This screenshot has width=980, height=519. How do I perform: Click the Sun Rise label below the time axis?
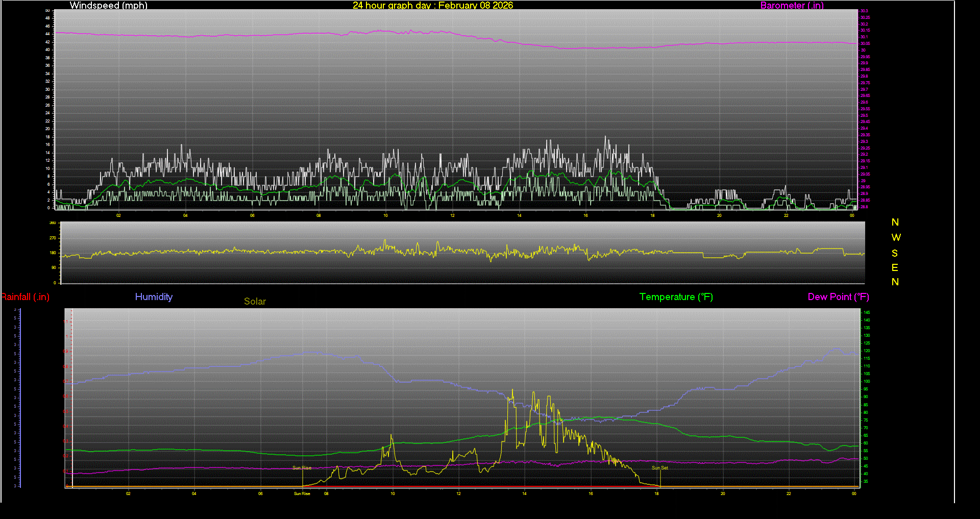(x=302, y=493)
